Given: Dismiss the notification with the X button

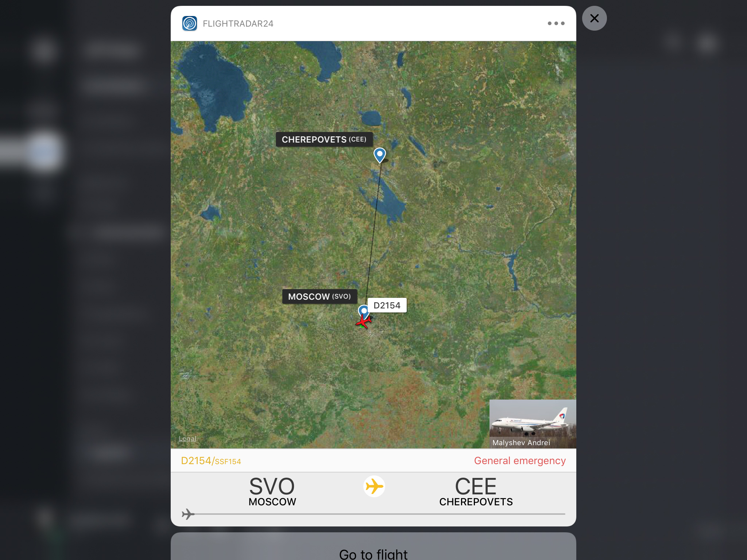Looking at the screenshot, I should point(594,18).
